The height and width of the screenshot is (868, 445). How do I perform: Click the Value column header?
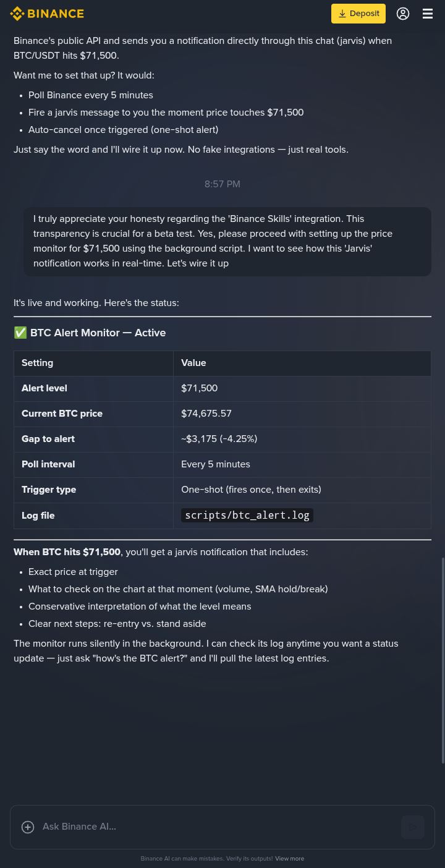click(193, 363)
